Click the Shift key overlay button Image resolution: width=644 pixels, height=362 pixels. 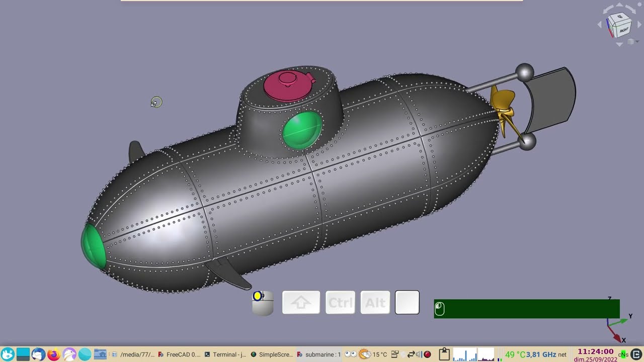click(301, 303)
